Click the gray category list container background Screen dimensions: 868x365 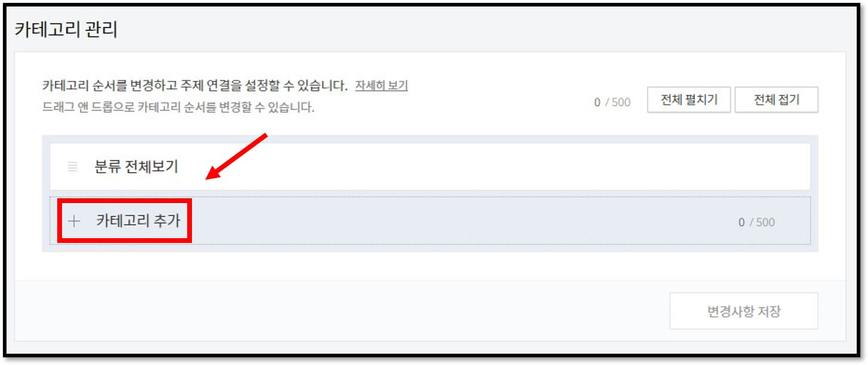430,248
